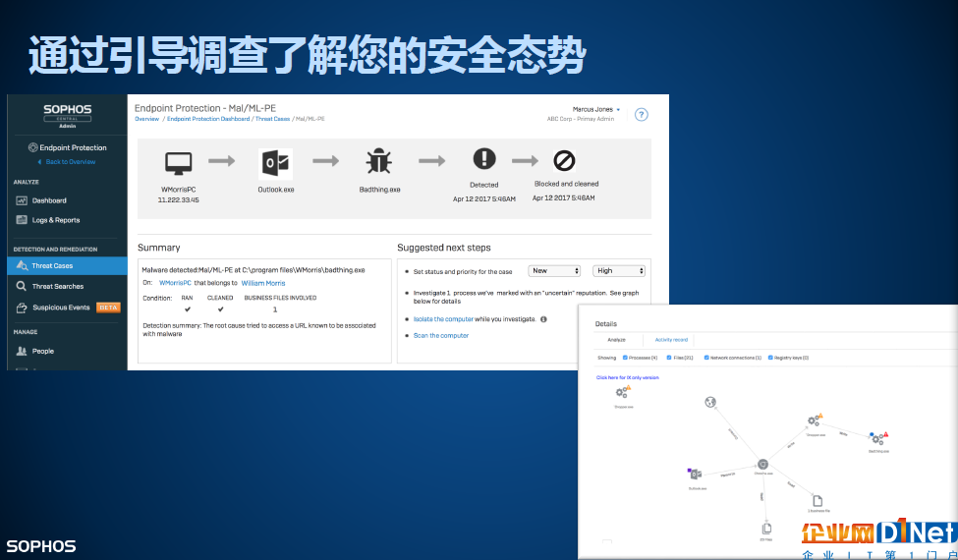This screenshot has height=560, width=958.
Task: Open the priority dropdown showing High
Action: (618, 270)
